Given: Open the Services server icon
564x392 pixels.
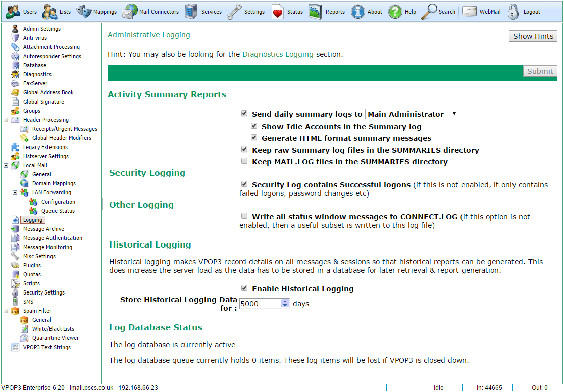Looking at the screenshot, I should (191, 12).
